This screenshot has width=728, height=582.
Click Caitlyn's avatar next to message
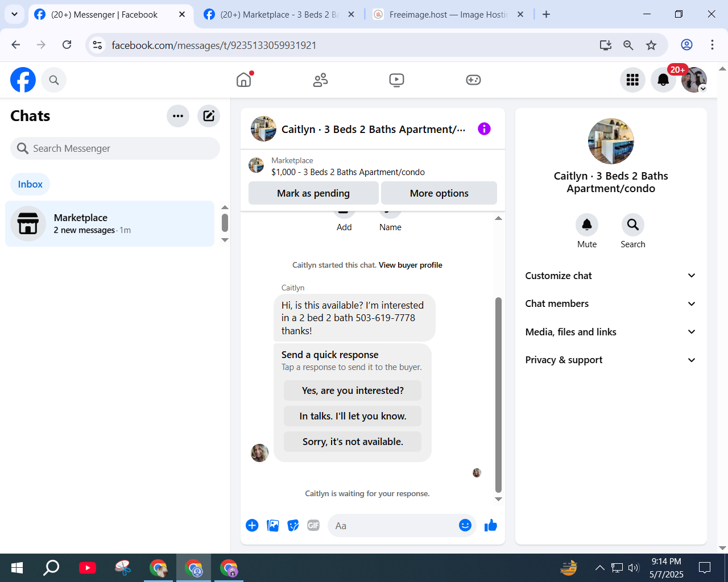260,453
